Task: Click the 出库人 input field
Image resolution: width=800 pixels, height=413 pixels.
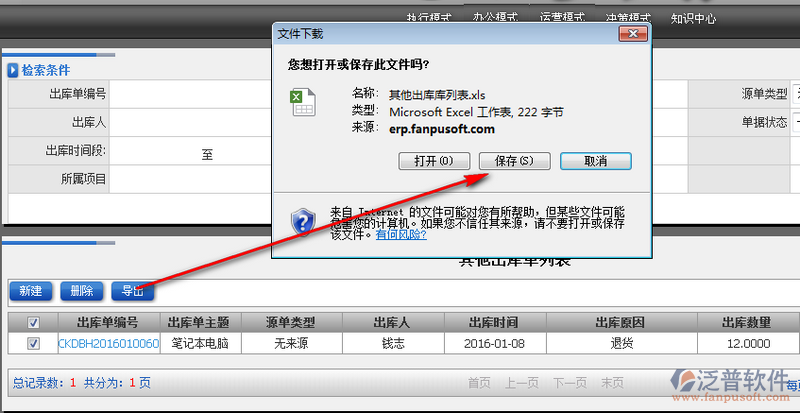Action: (x=191, y=123)
